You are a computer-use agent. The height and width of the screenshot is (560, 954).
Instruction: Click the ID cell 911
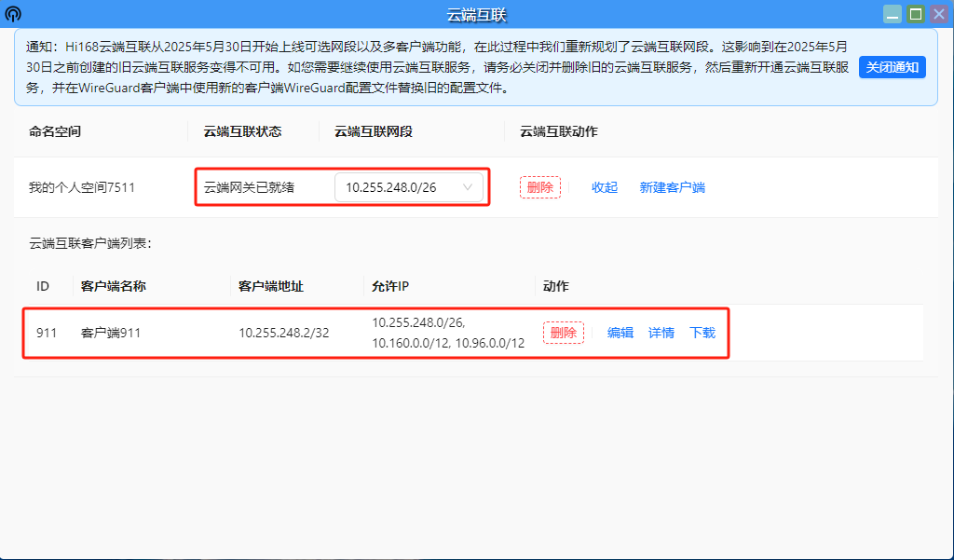pos(47,333)
